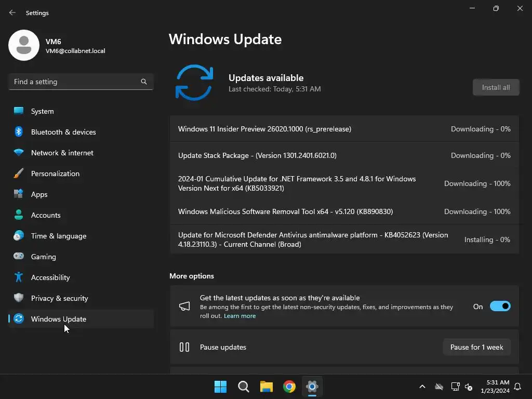This screenshot has height=399, width=532.
Task: Click the More options heading
Action: (192, 276)
